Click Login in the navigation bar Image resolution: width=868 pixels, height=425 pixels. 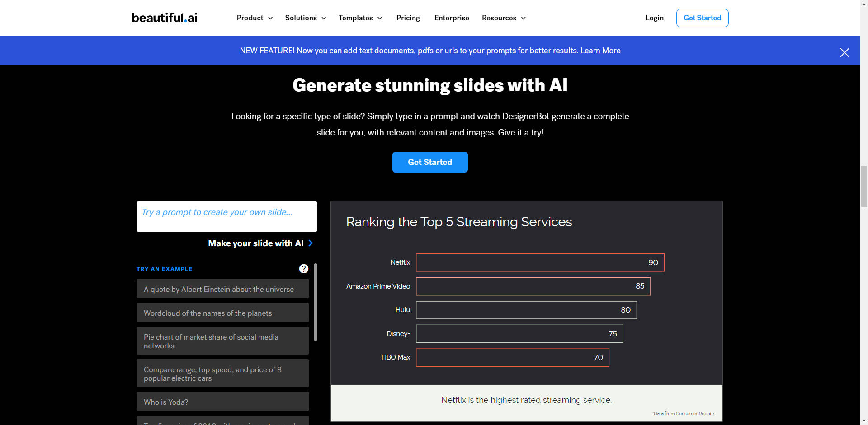click(654, 18)
